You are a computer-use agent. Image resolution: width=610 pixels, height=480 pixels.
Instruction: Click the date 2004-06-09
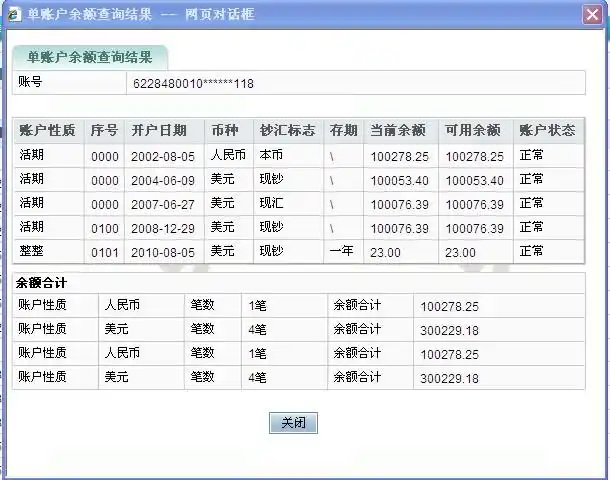pos(163,181)
